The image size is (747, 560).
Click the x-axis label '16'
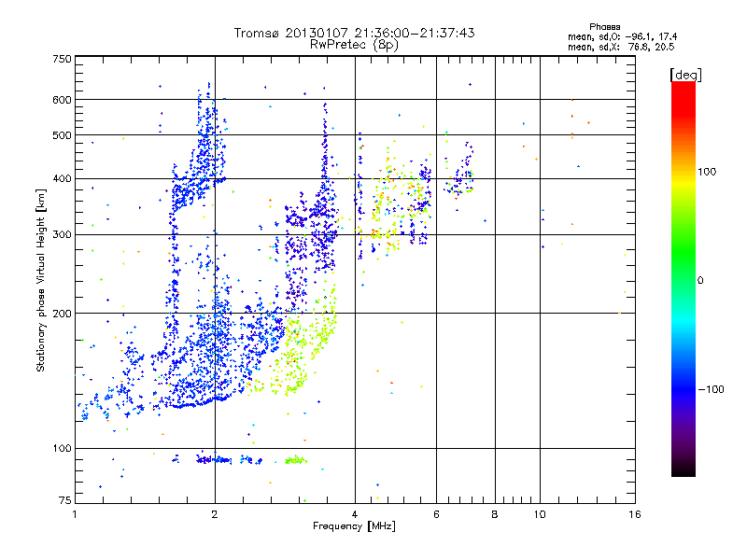click(635, 514)
